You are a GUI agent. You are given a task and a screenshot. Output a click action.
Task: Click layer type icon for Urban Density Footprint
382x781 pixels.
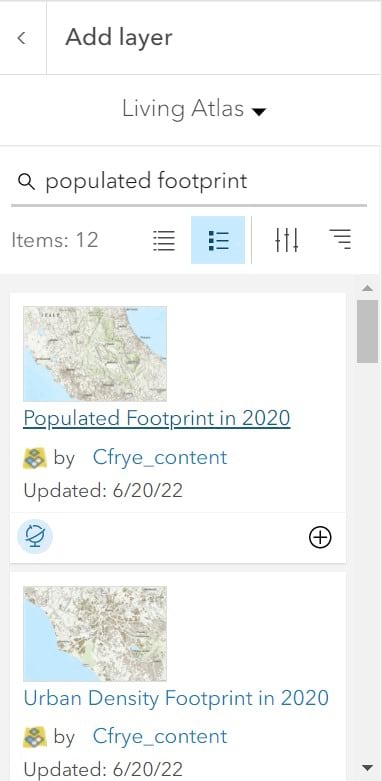click(x=35, y=737)
